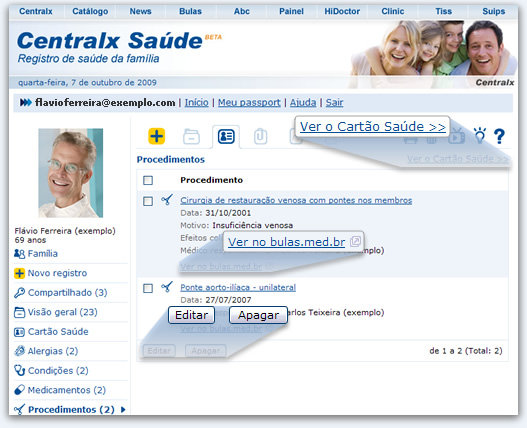
Task: Open Família in the sidebar
Action: point(36,254)
